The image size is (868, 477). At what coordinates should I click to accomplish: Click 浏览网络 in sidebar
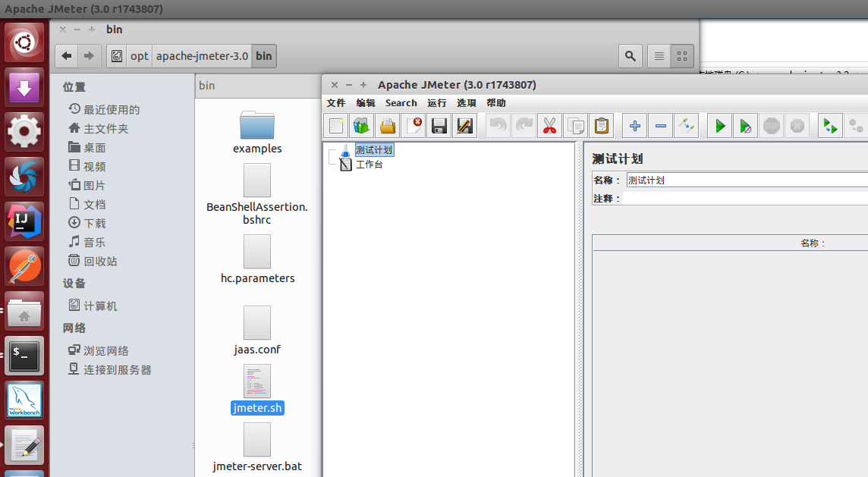click(99, 350)
